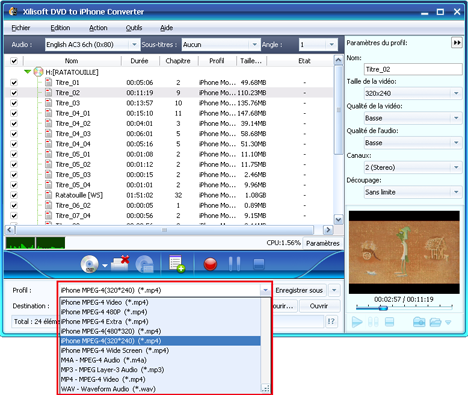468x395 pixels.
Task: Open the DVD loading disc icon
Action: point(89,264)
